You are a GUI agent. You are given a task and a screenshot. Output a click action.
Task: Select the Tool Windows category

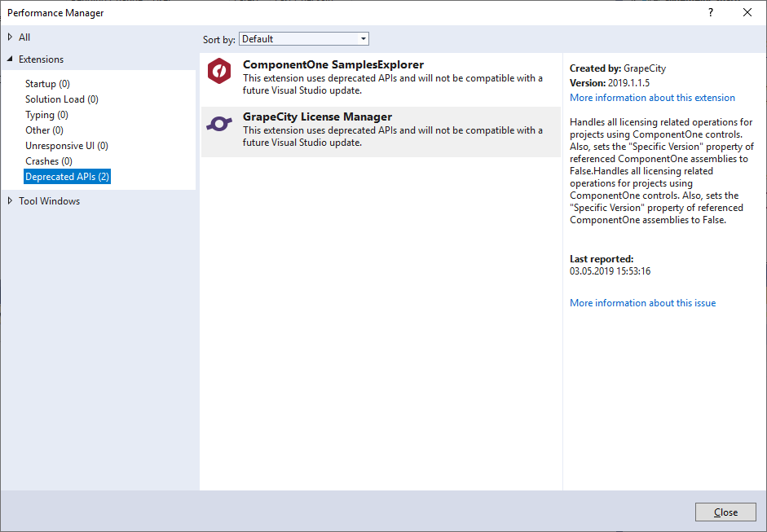pos(50,201)
